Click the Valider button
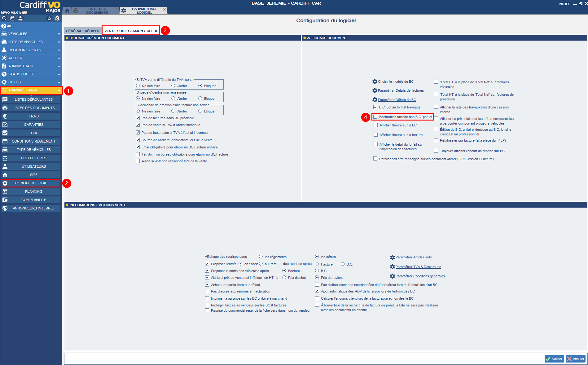This screenshot has height=365, width=588. (554, 359)
